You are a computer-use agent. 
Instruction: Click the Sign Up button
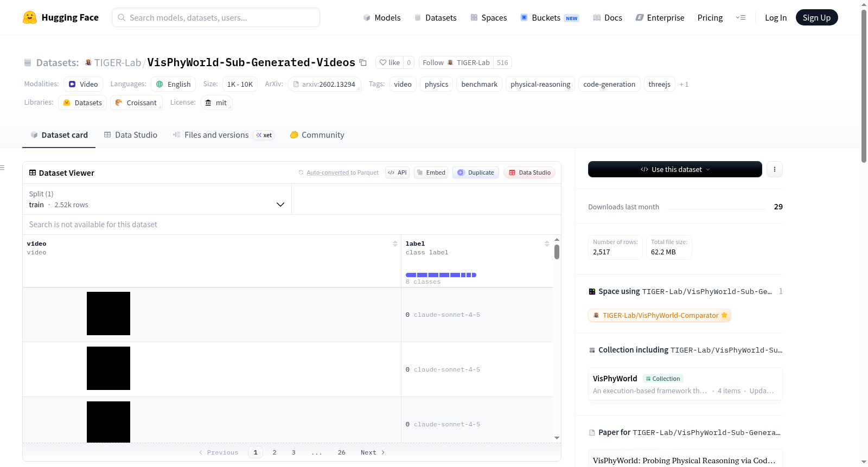(x=816, y=17)
